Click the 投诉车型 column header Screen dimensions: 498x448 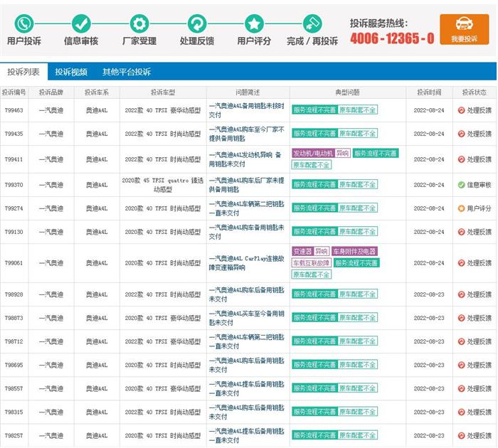[x=163, y=92]
